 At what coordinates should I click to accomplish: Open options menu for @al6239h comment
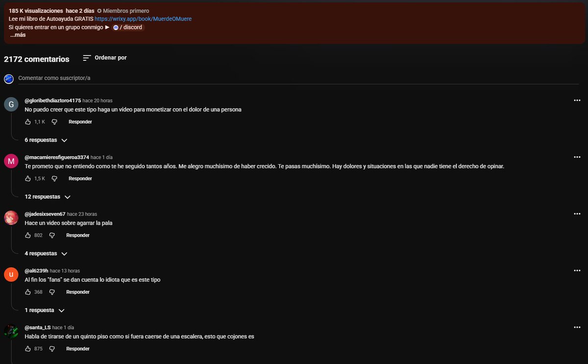point(577,271)
